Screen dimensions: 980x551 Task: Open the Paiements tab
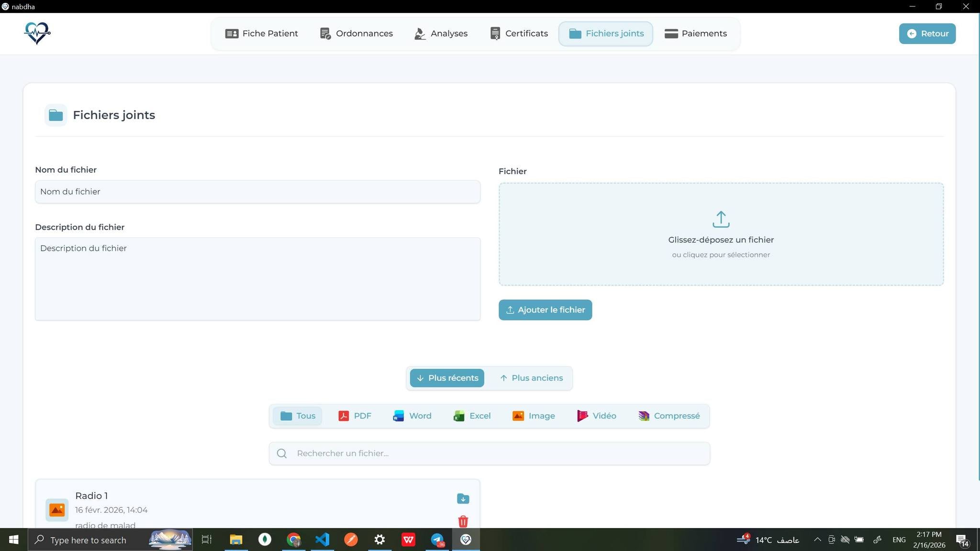pyautogui.click(x=695, y=33)
